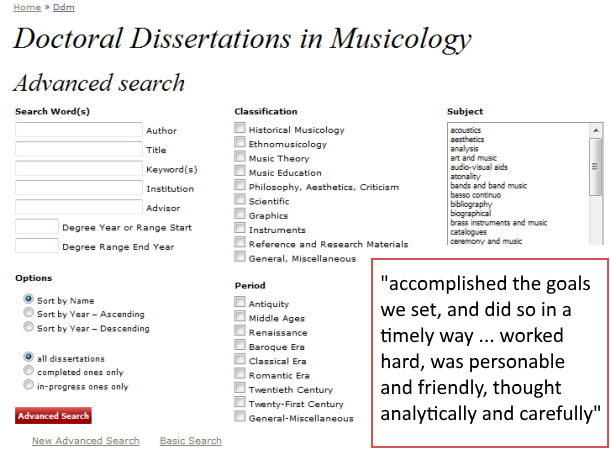Select 'atonality' in the Subject list
611x450 pixels.
[467, 176]
